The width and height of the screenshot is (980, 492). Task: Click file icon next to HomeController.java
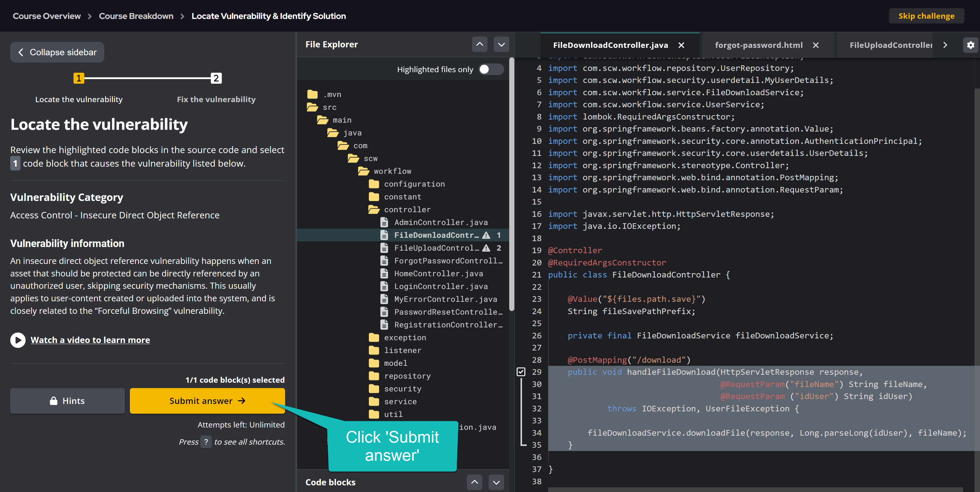click(384, 273)
